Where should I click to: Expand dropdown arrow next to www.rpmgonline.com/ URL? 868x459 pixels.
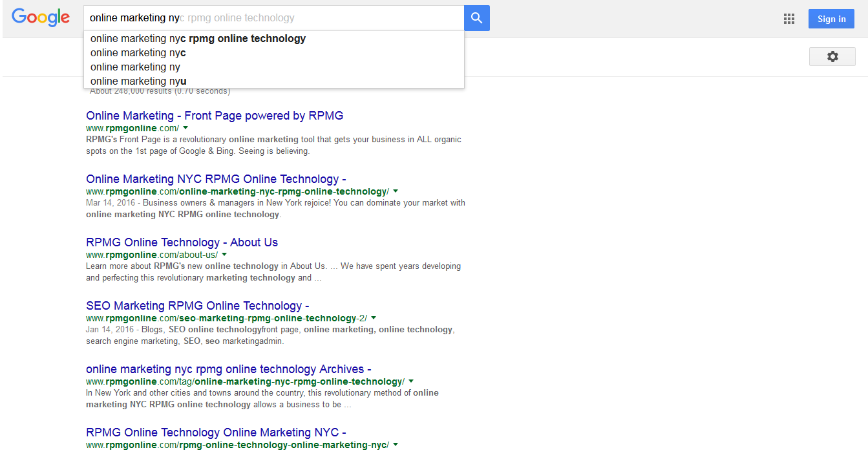point(185,128)
